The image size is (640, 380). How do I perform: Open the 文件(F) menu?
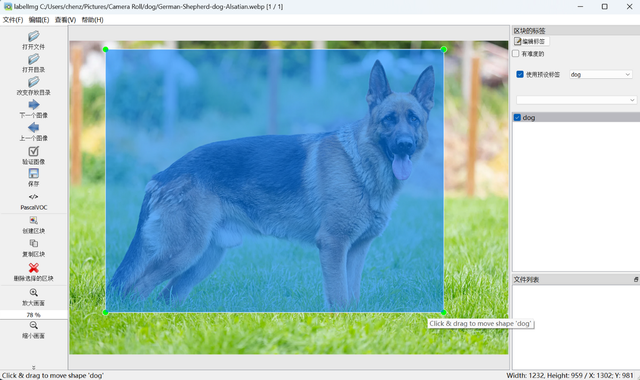pos(13,20)
